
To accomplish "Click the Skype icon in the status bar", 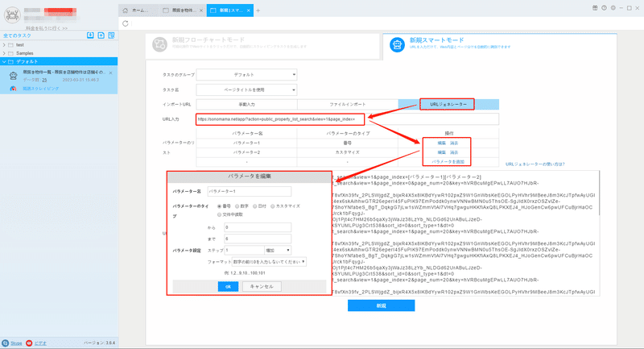I will [x=5, y=343].
